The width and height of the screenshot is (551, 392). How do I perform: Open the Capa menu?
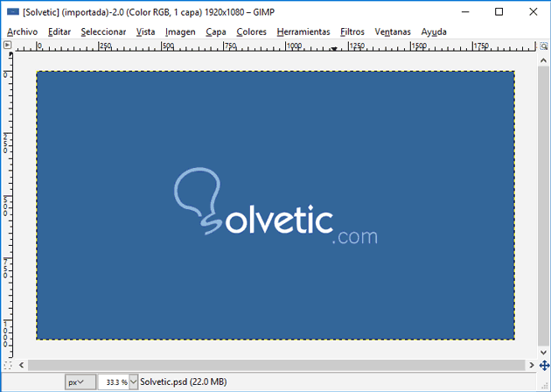click(x=216, y=32)
